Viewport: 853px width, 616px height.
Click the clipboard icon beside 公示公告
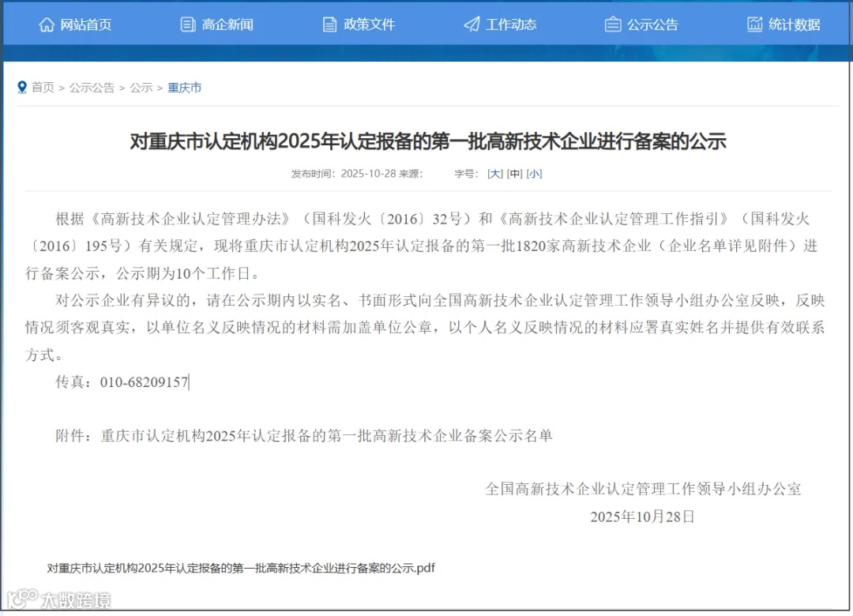pos(612,24)
